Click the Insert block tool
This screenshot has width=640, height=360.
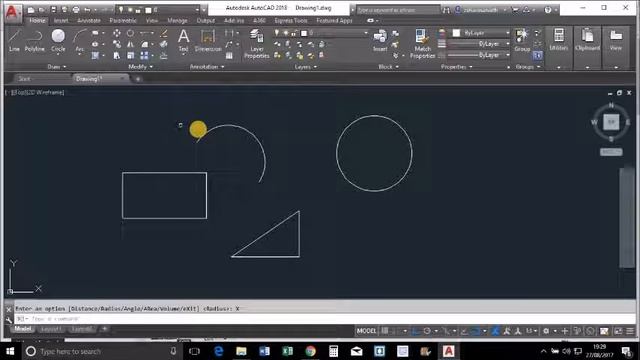tap(380, 40)
